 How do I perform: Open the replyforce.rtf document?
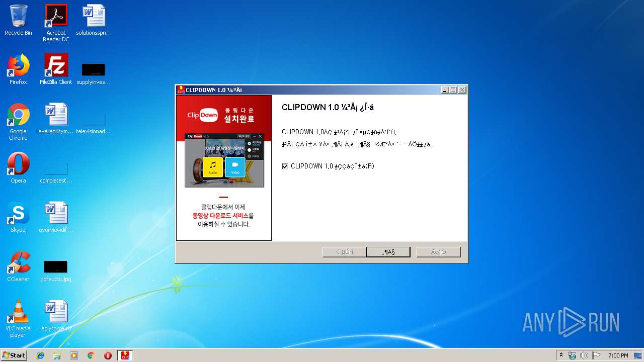point(56,316)
